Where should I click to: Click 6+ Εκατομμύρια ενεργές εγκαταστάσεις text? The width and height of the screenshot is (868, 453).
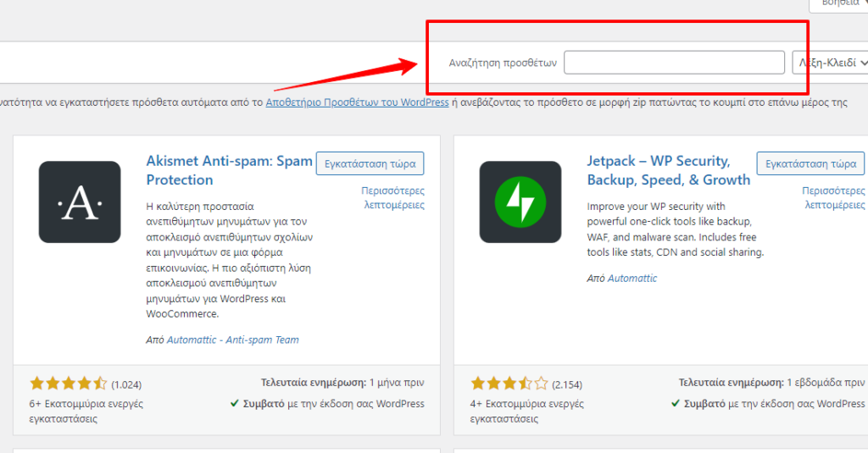pos(86,411)
